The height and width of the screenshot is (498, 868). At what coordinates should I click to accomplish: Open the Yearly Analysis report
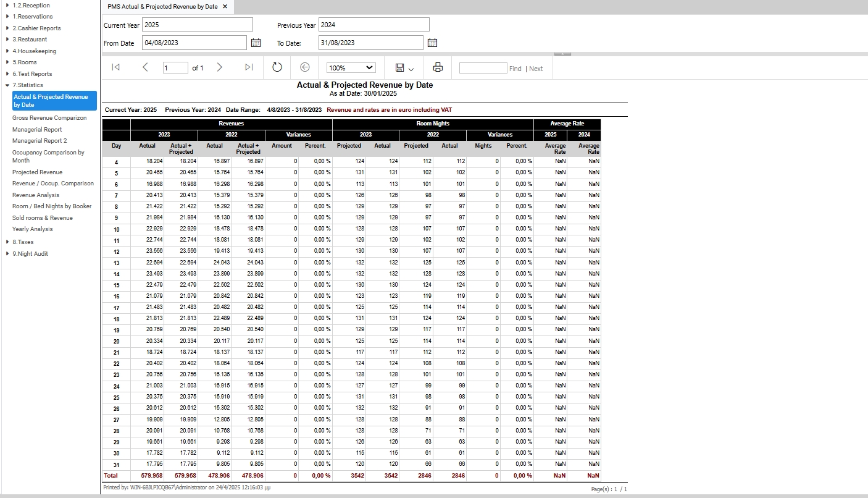(33, 229)
